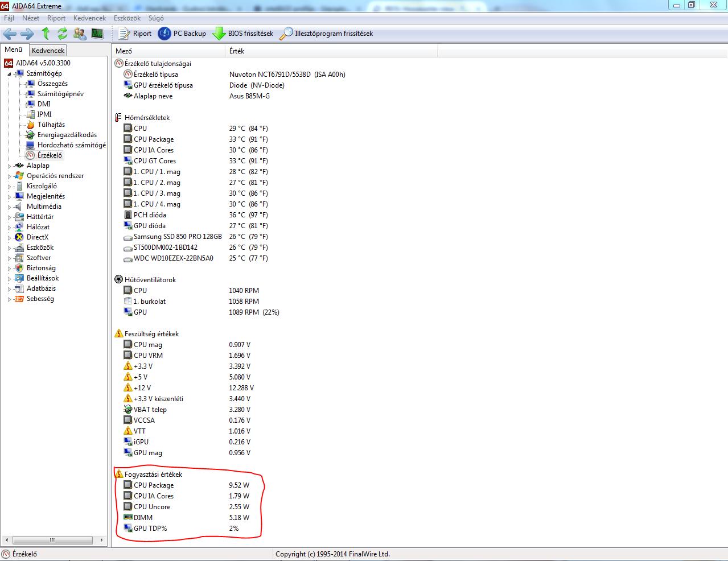Open the Nézet menu

point(31,18)
